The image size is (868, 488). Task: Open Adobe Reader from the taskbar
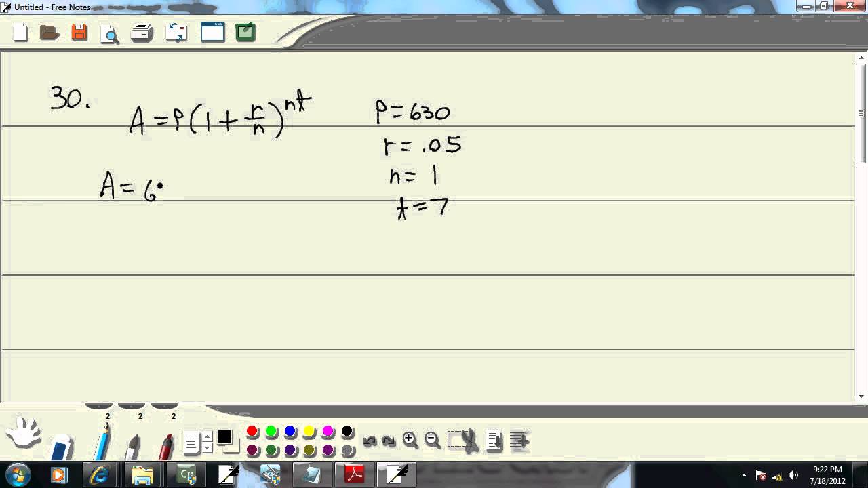[355, 475]
